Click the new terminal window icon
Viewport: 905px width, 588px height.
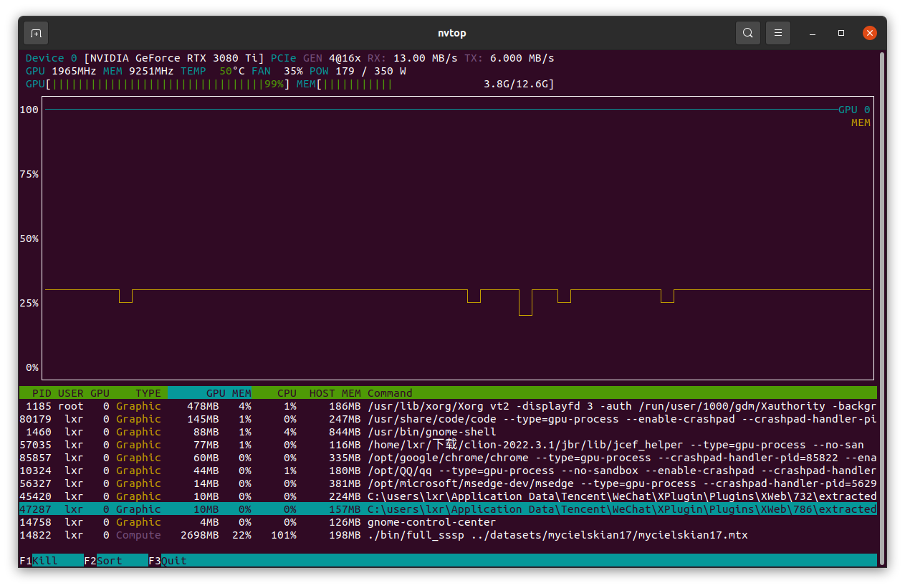coord(35,33)
